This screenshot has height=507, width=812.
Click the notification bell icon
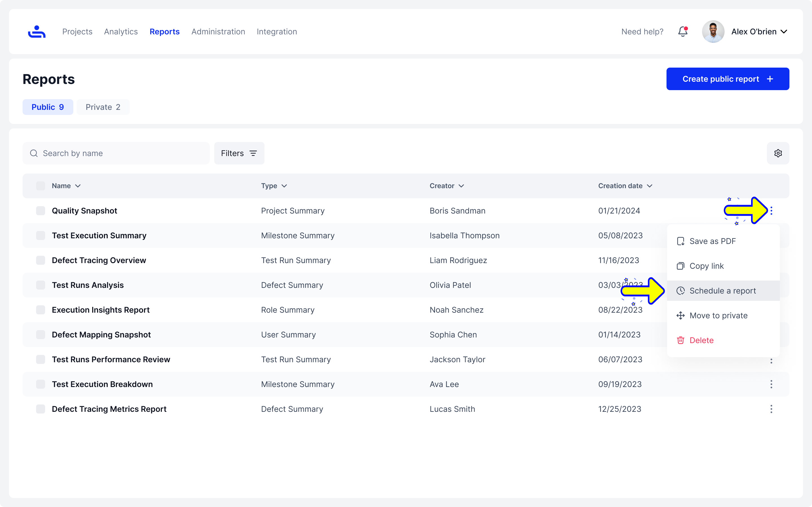click(683, 32)
